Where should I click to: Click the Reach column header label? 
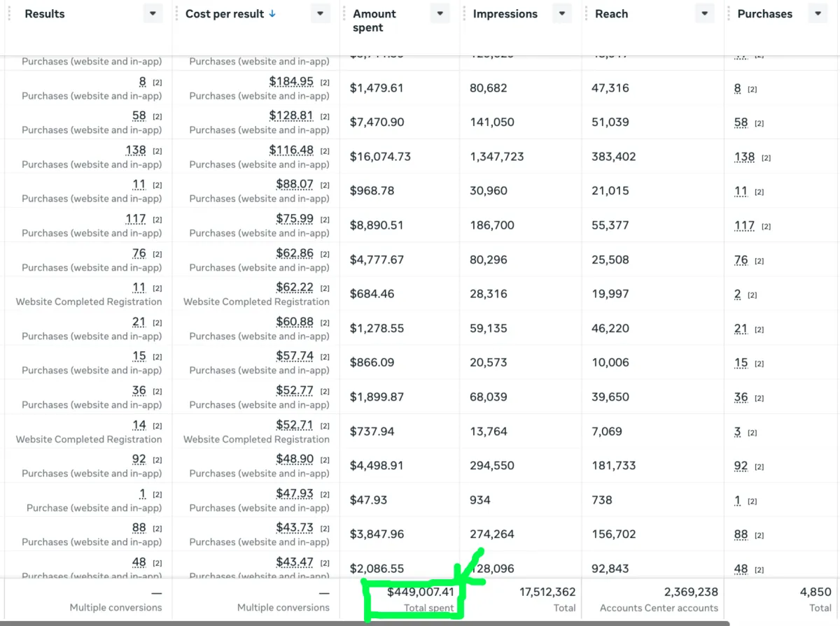pos(611,14)
